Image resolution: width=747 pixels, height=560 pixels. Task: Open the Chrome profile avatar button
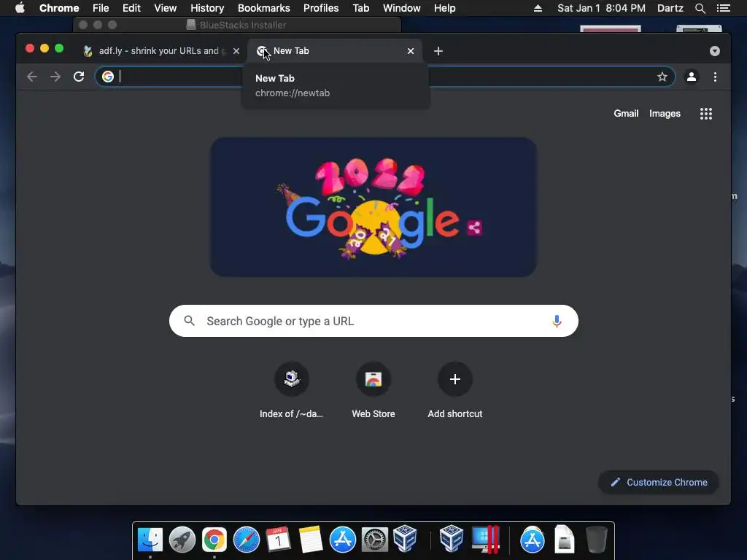point(692,77)
